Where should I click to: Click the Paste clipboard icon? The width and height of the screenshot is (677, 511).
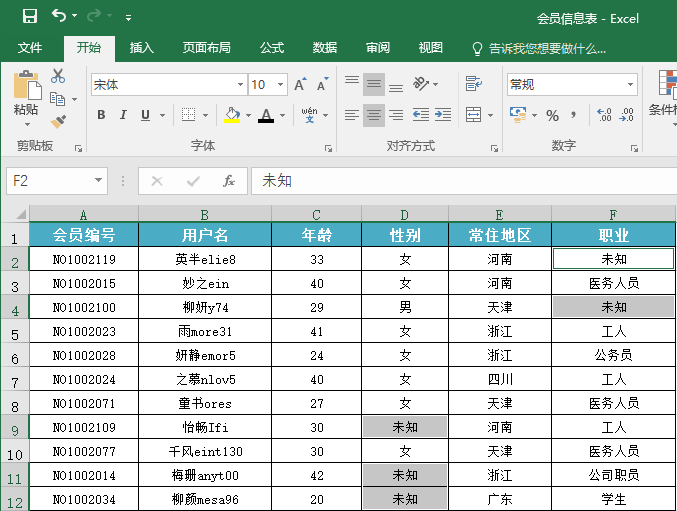tap(26, 86)
